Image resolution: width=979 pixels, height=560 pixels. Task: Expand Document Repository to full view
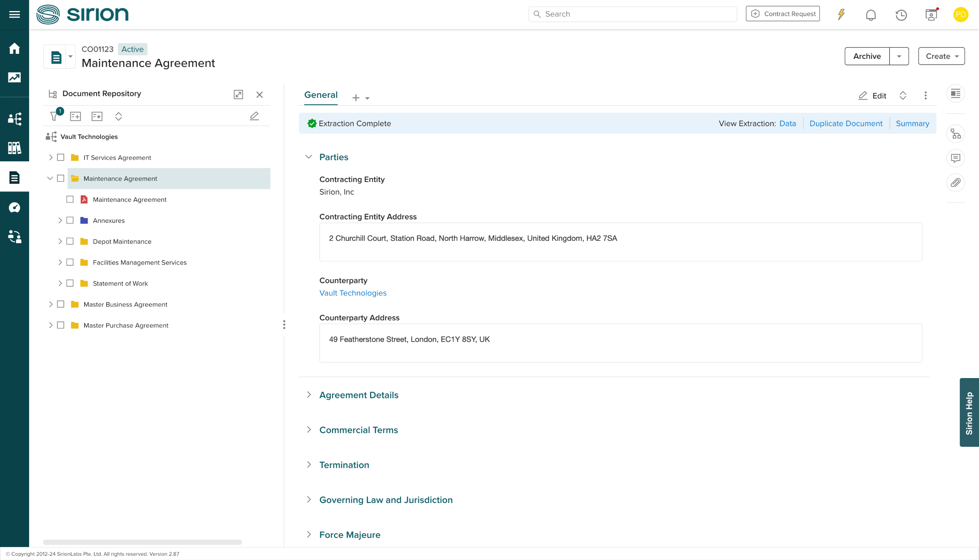[238, 95]
